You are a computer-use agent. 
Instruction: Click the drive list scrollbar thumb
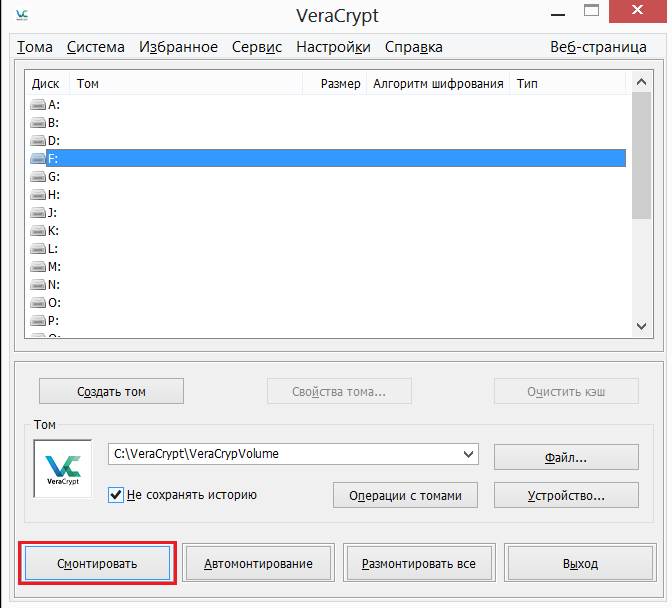pyautogui.click(x=641, y=156)
